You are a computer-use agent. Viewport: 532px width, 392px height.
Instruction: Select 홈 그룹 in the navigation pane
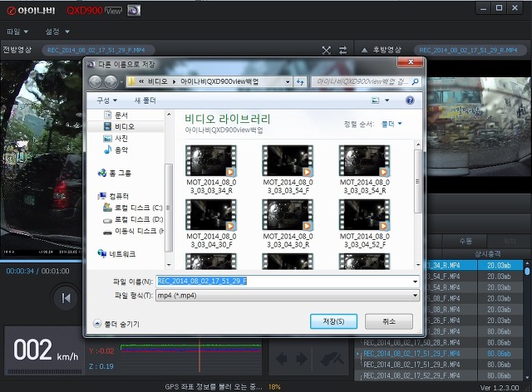click(114, 174)
